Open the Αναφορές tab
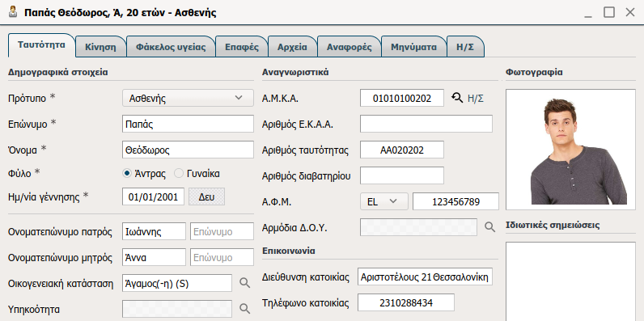This screenshot has height=321, width=644. (350, 47)
